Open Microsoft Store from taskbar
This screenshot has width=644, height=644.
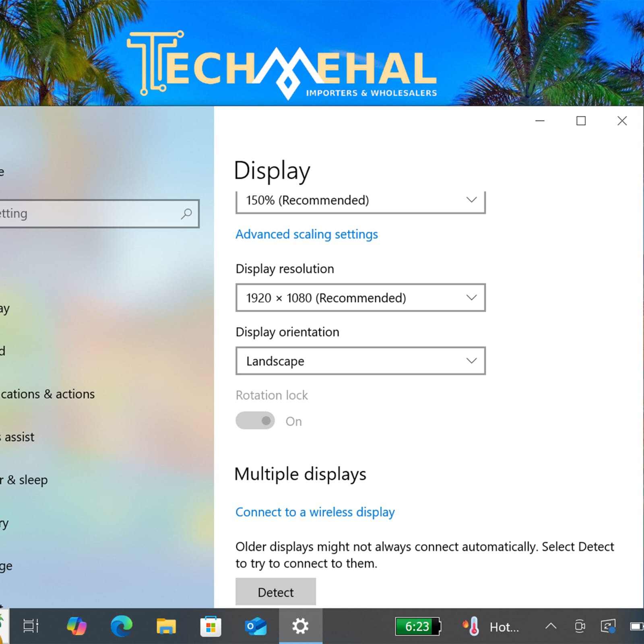[x=211, y=626]
